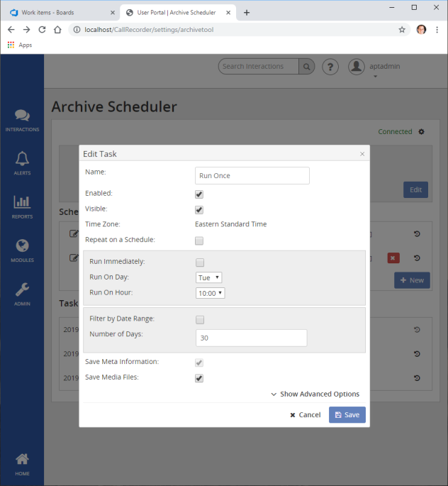
Task: Cancel the Edit Task dialog
Action: click(x=306, y=415)
